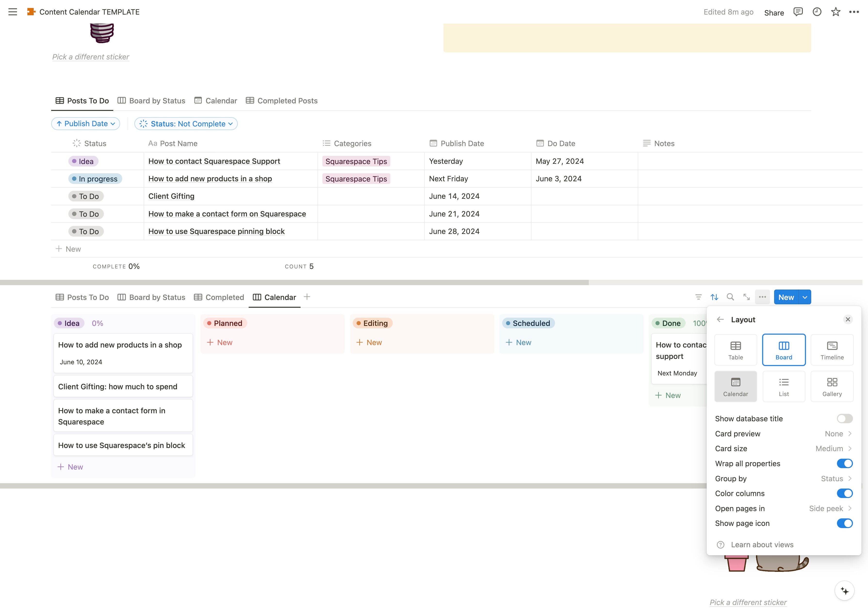Open the sidebar hamburger menu

12,12
